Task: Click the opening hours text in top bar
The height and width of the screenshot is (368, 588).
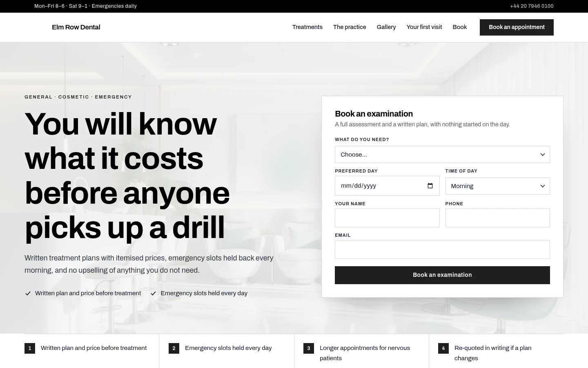Action: pos(85,6)
